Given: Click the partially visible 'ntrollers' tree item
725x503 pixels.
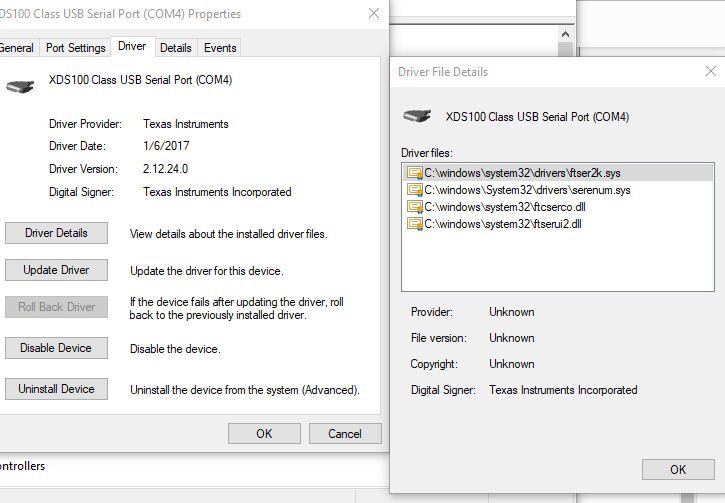Looking at the screenshot, I should (23, 466).
